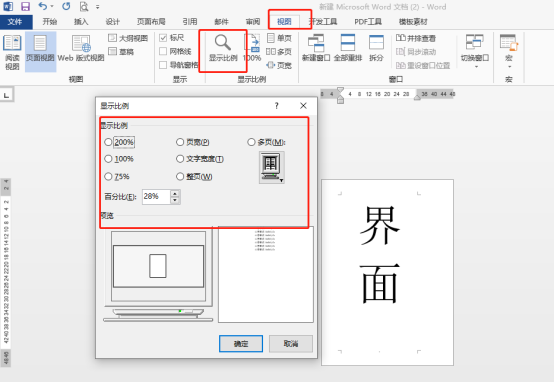Click 并排查看 side by side view
The height and width of the screenshot is (383, 554).
pos(416,38)
